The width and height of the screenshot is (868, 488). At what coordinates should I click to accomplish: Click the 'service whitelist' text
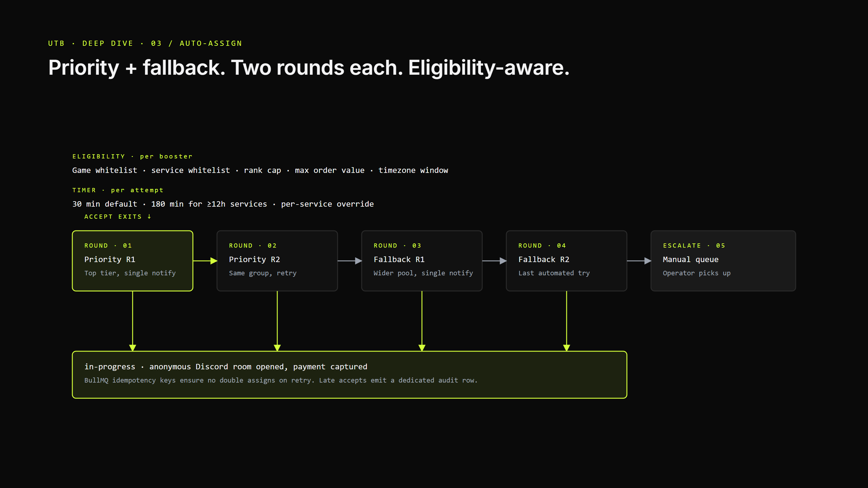tap(191, 170)
